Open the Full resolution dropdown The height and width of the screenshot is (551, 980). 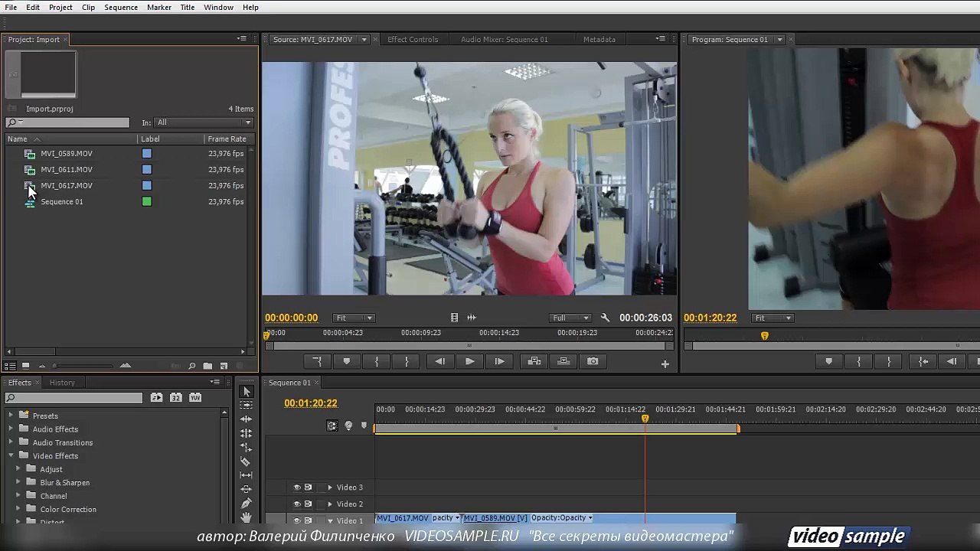[571, 318]
